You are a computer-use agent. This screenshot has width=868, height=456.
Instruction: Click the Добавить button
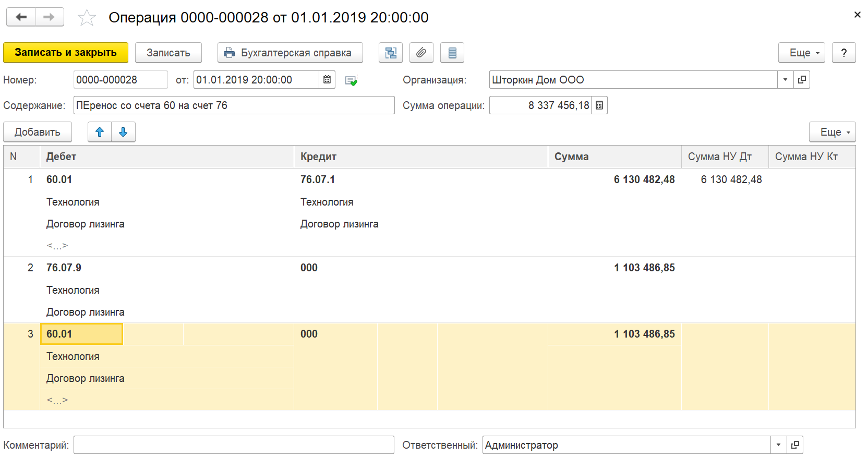coord(38,132)
